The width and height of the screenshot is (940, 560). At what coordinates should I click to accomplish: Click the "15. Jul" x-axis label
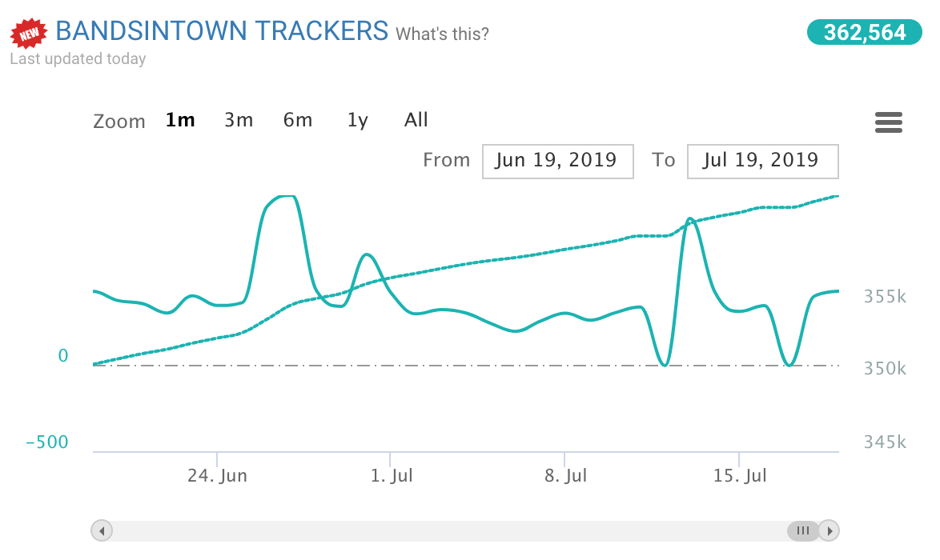pos(740,476)
